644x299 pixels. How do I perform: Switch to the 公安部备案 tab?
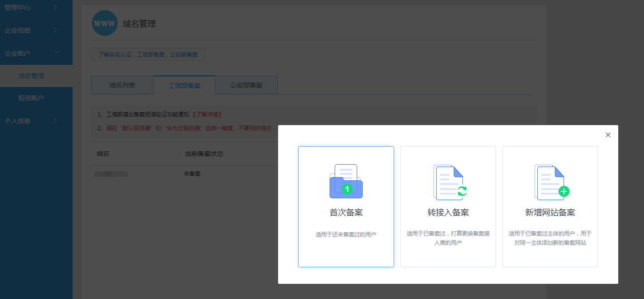click(246, 85)
